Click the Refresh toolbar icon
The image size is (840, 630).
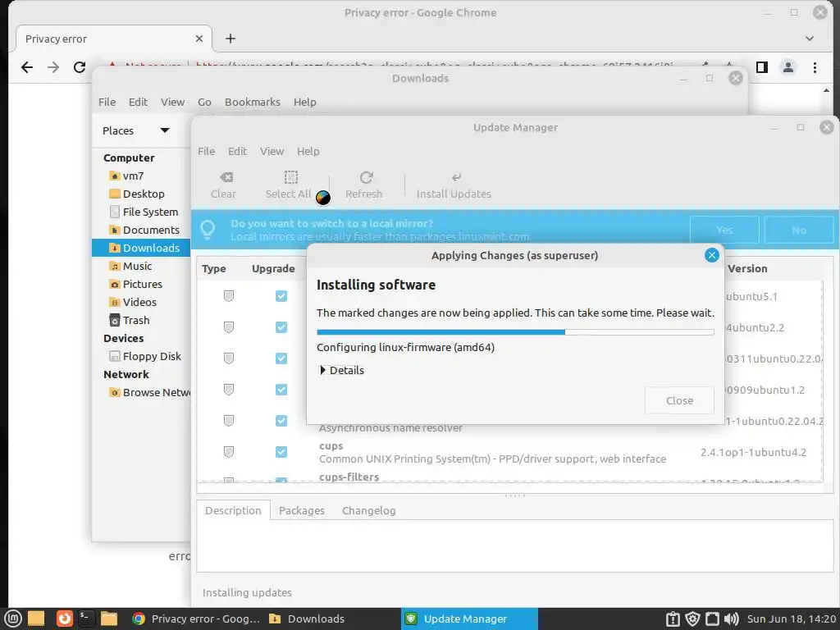[x=367, y=177]
